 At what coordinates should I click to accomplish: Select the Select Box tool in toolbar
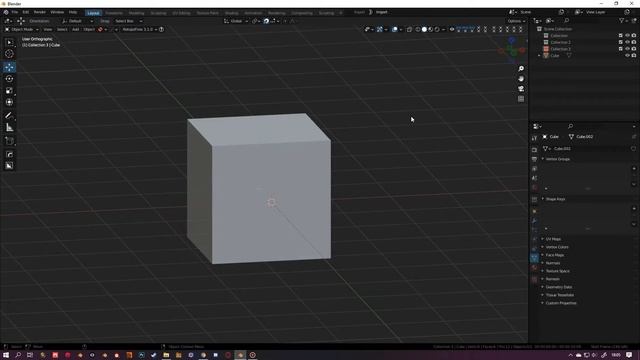[x=9, y=42]
